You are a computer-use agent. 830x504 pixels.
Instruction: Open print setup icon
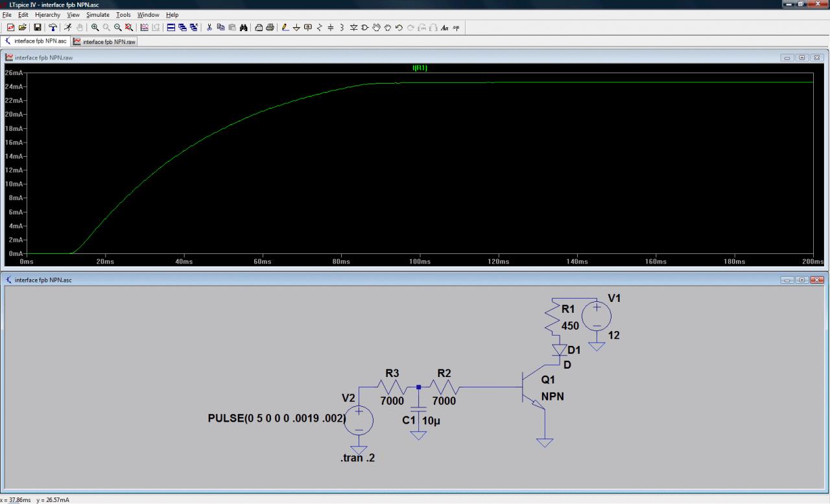click(x=259, y=27)
